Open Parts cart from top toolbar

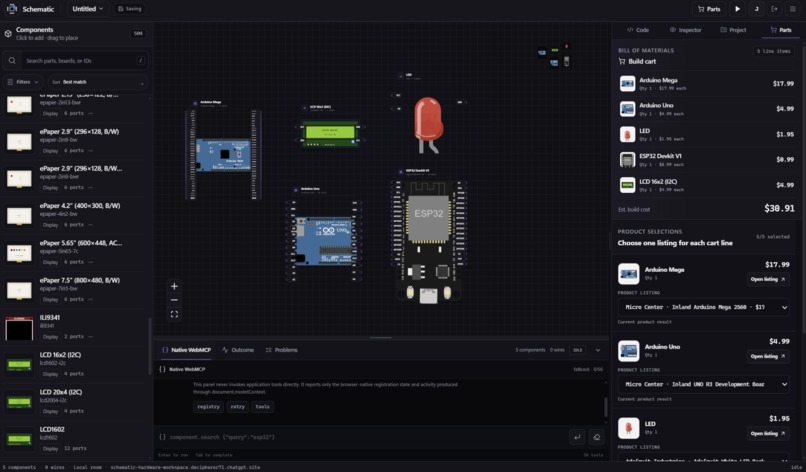[708, 9]
